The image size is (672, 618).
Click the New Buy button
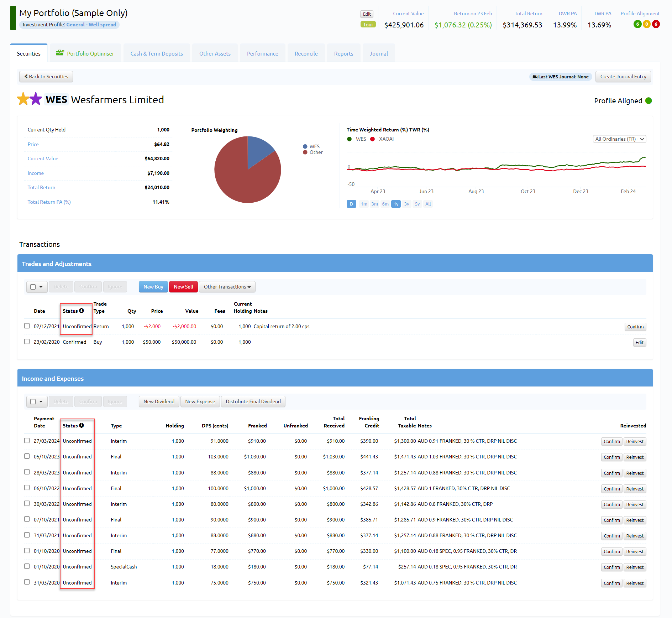tap(153, 287)
